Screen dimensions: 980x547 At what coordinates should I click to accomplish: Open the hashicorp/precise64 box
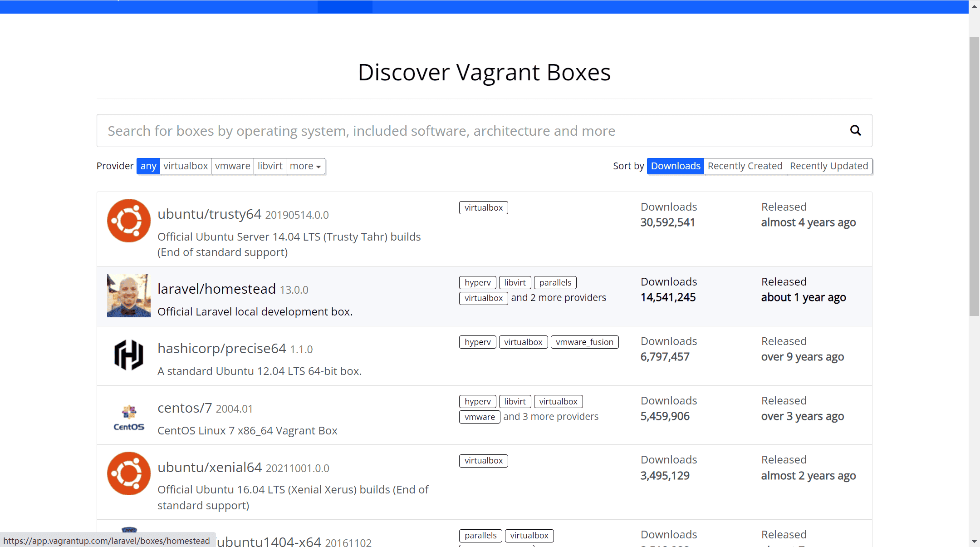(221, 349)
